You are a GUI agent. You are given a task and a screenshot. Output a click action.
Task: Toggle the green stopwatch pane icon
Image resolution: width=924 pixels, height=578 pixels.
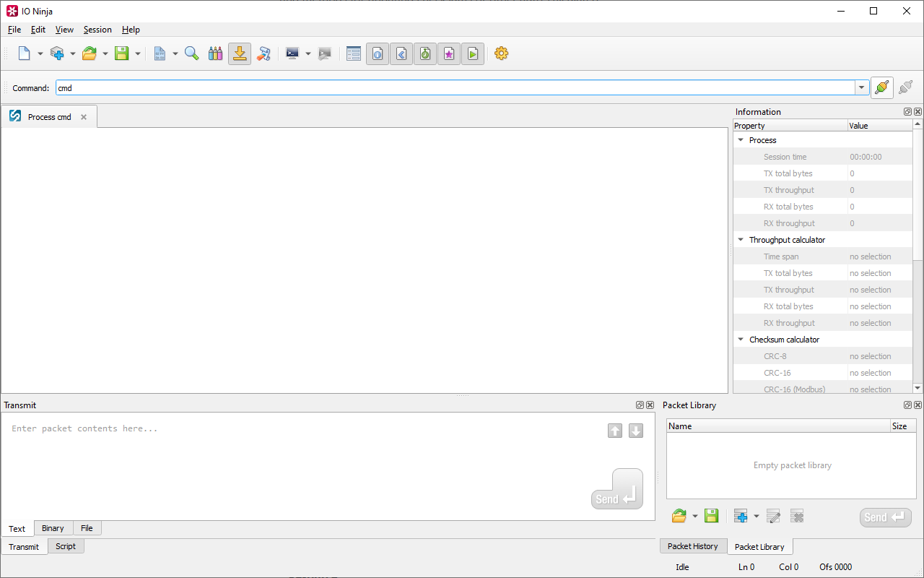point(425,53)
